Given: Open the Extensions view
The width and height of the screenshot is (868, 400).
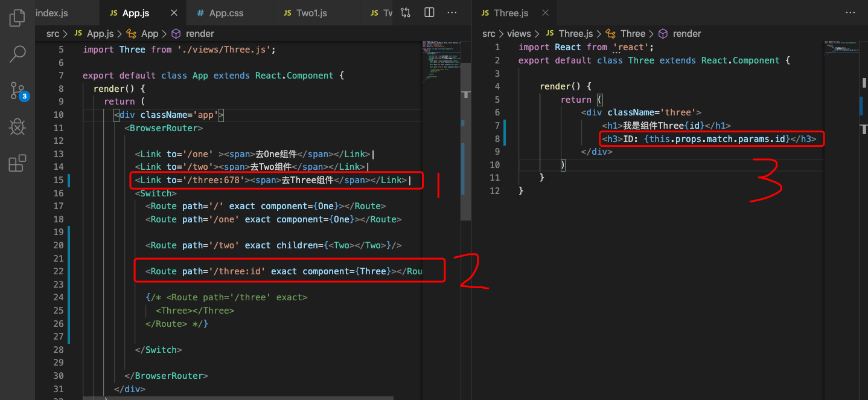Looking at the screenshot, I should 18,163.
